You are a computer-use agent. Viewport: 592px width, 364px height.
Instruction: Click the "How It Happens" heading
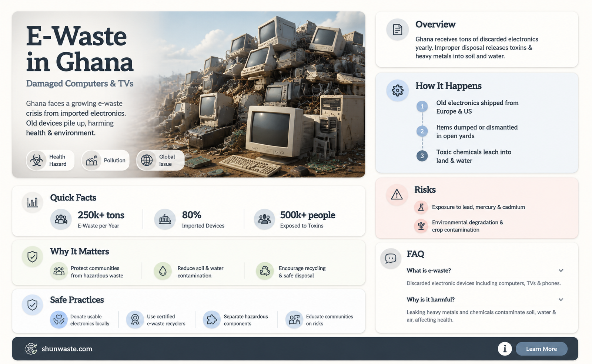point(448,86)
